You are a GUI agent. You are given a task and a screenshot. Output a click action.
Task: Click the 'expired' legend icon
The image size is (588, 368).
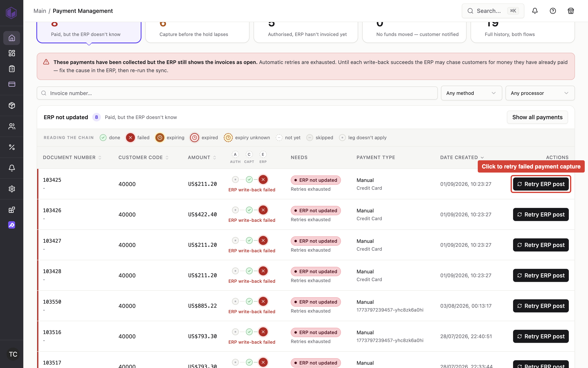194,138
